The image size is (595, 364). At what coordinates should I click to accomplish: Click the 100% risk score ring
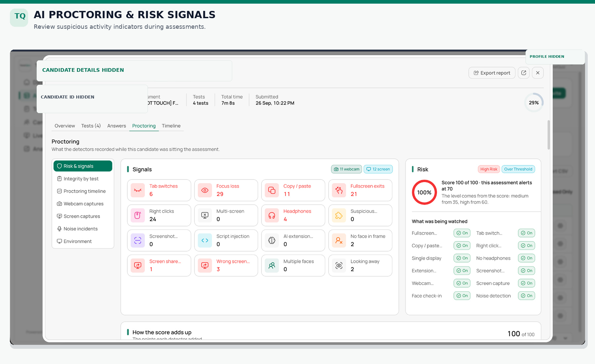click(x=424, y=192)
